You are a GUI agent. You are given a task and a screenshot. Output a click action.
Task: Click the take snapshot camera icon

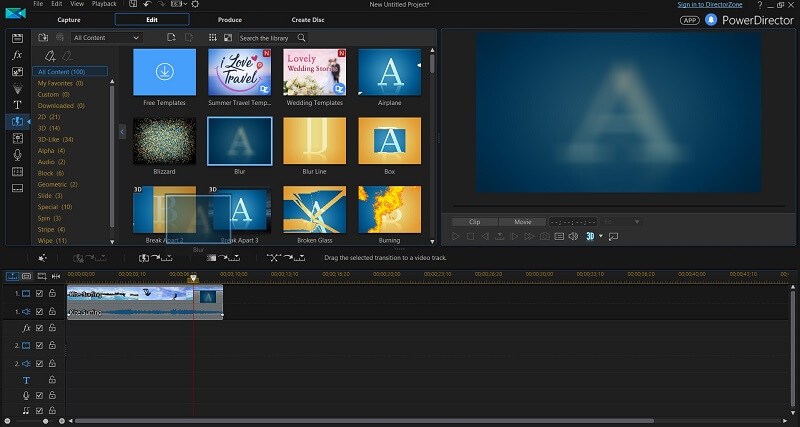click(544, 236)
